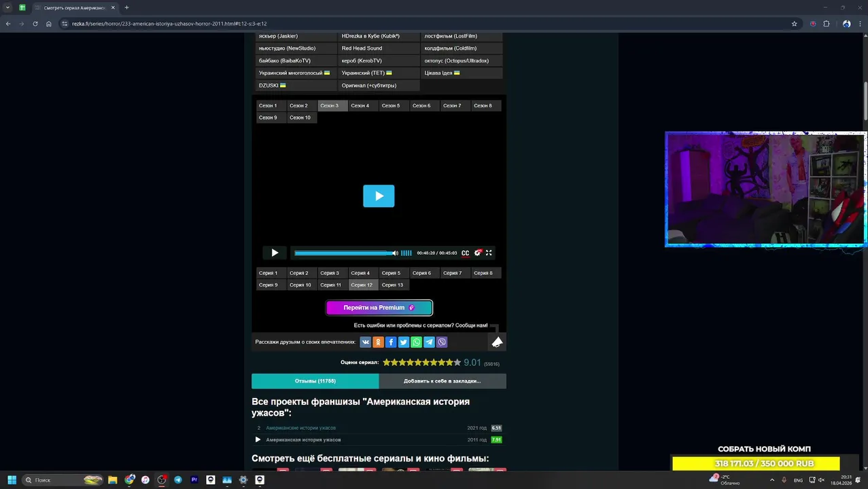
Task: Select Сезон 1 tab
Action: tap(271, 105)
